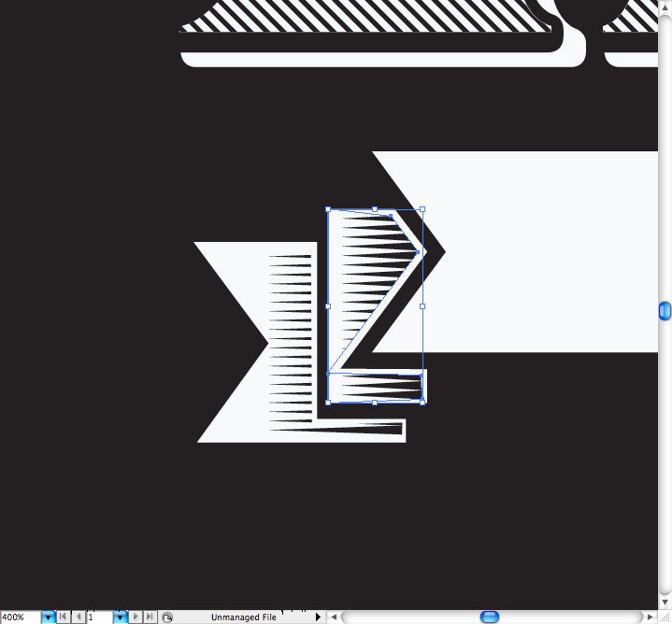
Task: Click the bottom-right bounding box handle
Action: click(422, 403)
